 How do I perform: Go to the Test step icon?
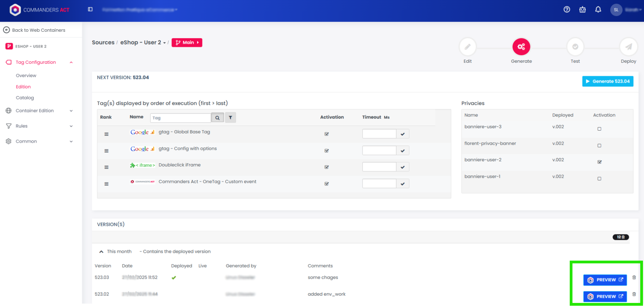[x=575, y=47]
